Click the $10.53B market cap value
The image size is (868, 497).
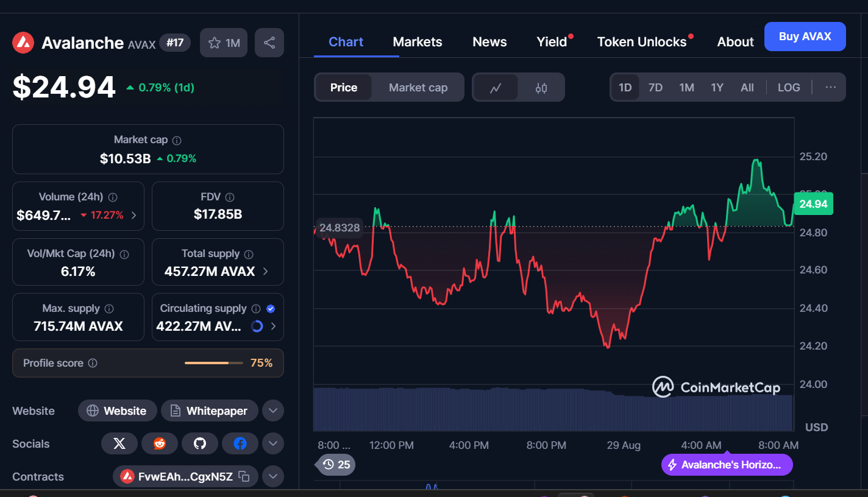125,159
